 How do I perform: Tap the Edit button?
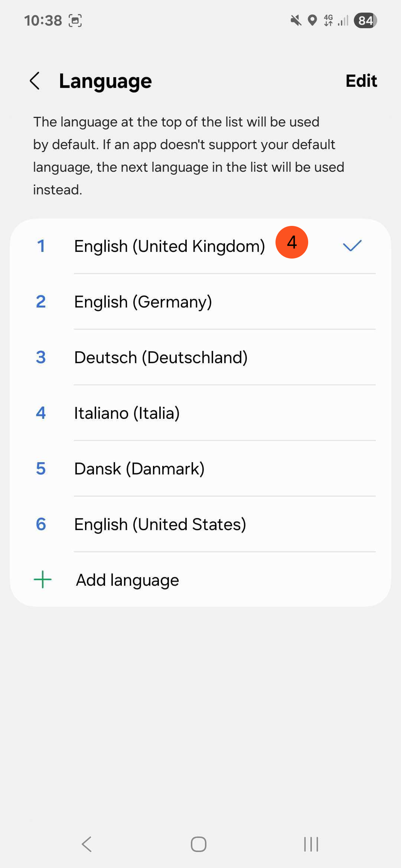[x=361, y=81]
